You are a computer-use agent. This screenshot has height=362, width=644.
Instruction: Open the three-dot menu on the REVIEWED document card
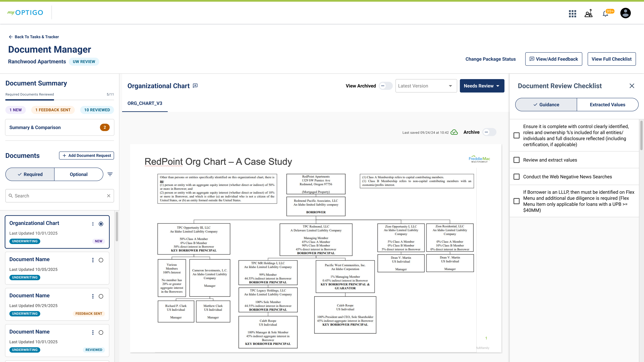point(93,333)
